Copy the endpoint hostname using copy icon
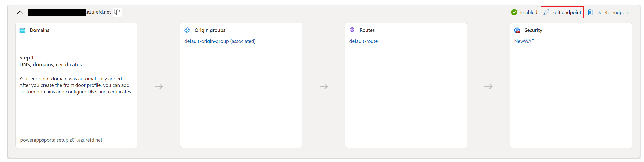This screenshot has width=644, height=162. click(117, 12)
